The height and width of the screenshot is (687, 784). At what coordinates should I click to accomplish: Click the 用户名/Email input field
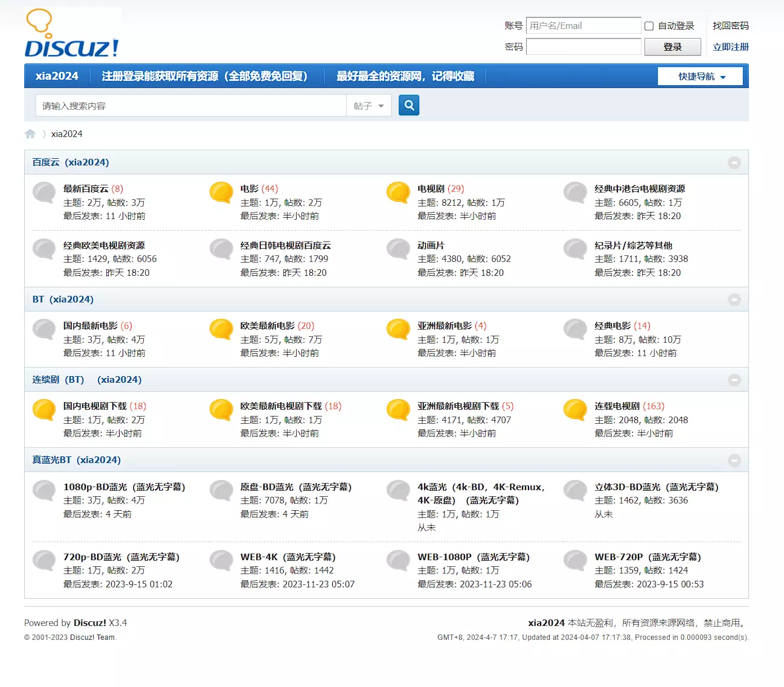point(583,26)
